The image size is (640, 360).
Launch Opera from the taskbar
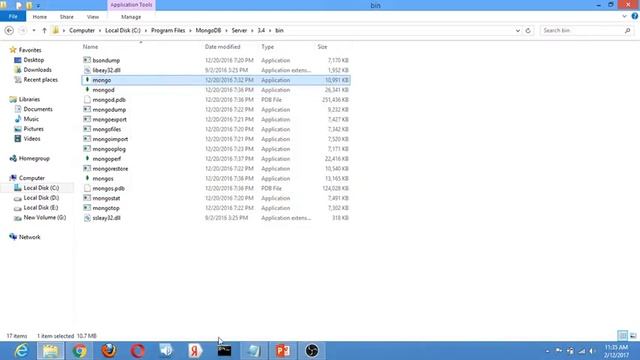click(138, 351)
